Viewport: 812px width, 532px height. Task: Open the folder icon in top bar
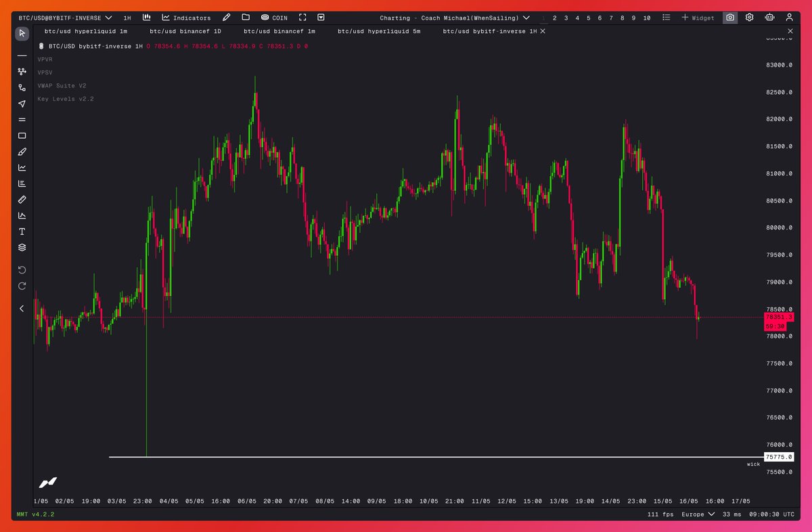[x=245, y=18]
